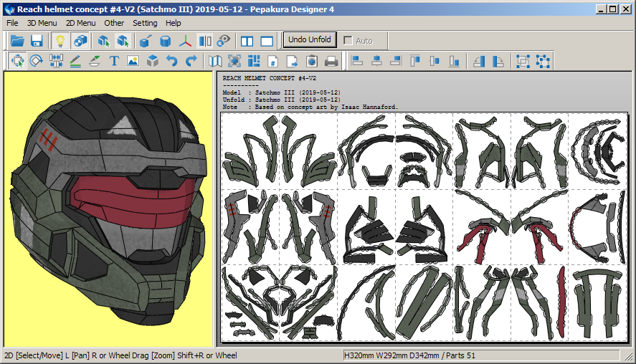The height and width of the screenshot is (364, 636).
Task: Click the 'H320mm W292mm D342mm / Parts 51' status text
Action: point(409,355)
